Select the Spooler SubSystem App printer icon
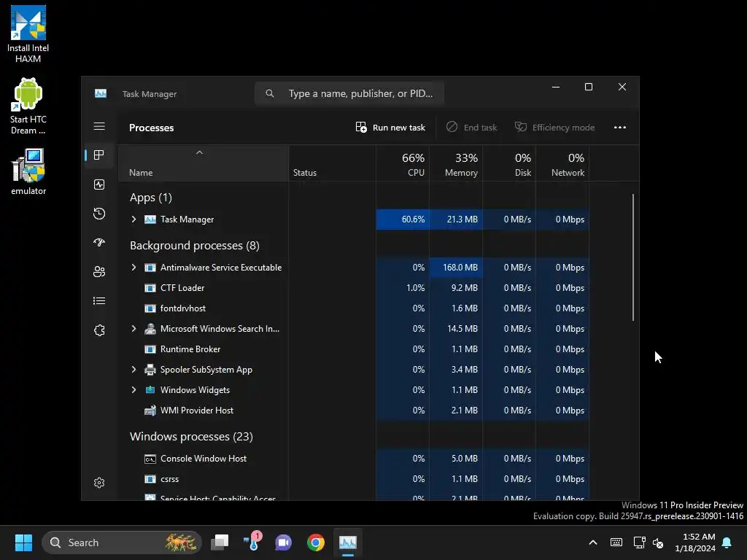The height and width of the screenshot is (560, 747). pos(150,370)
